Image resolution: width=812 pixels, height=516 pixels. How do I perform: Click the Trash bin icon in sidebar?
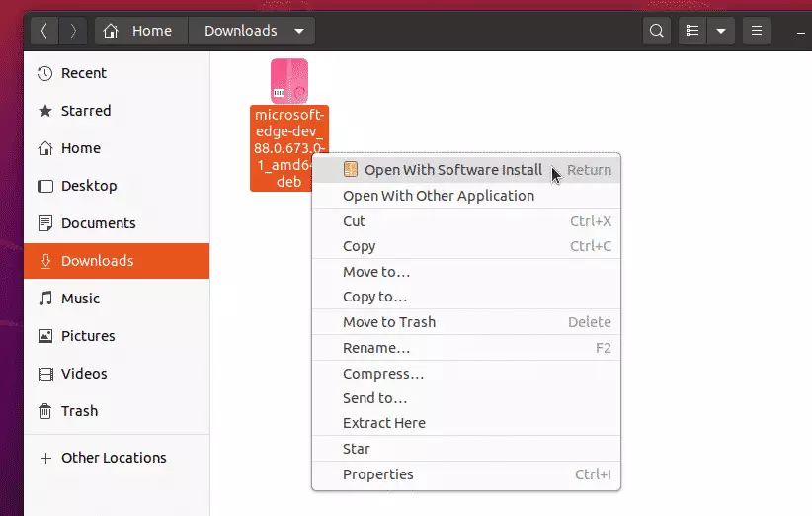(x=45, y=411)
